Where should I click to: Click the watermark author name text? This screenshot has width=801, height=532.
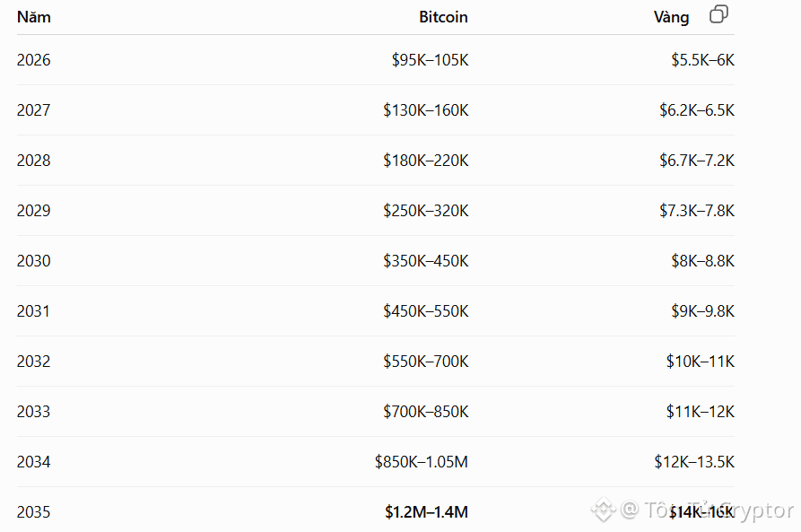click(719, 510)
